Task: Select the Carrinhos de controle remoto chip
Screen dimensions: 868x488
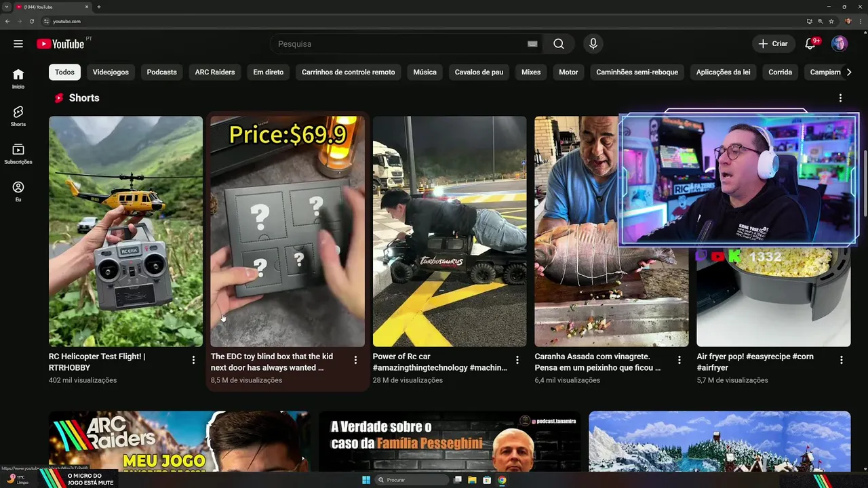Action: (349, 72)
